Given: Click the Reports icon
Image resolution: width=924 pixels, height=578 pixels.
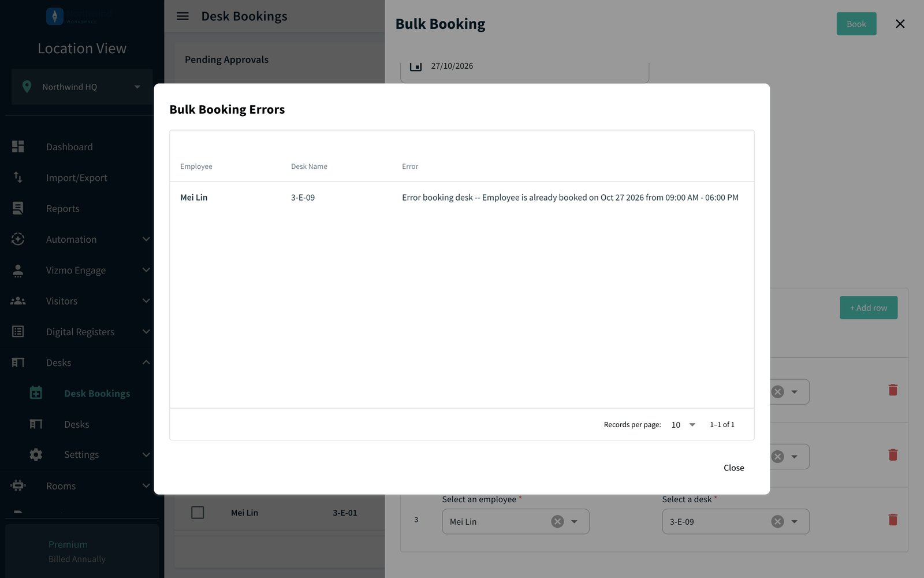Looking at the screenshot, I should (18, 209).
